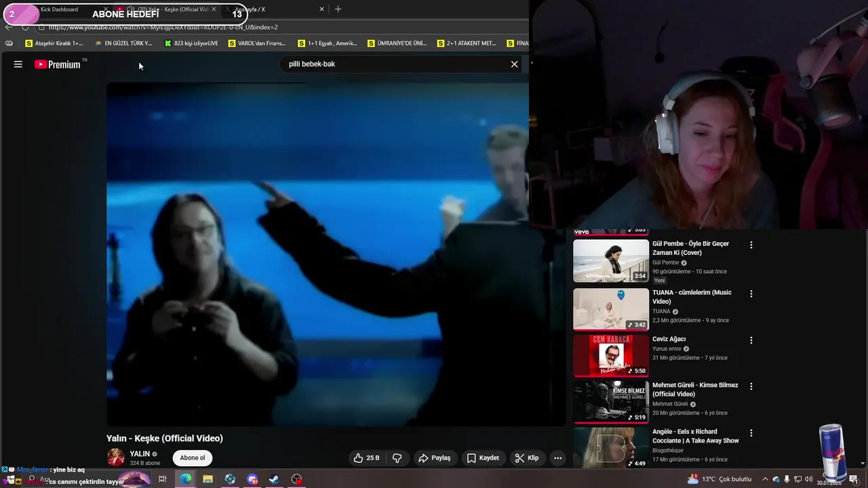The image size is (868, 488).
Task: Open the notification center icon
Action: (853, 479)
